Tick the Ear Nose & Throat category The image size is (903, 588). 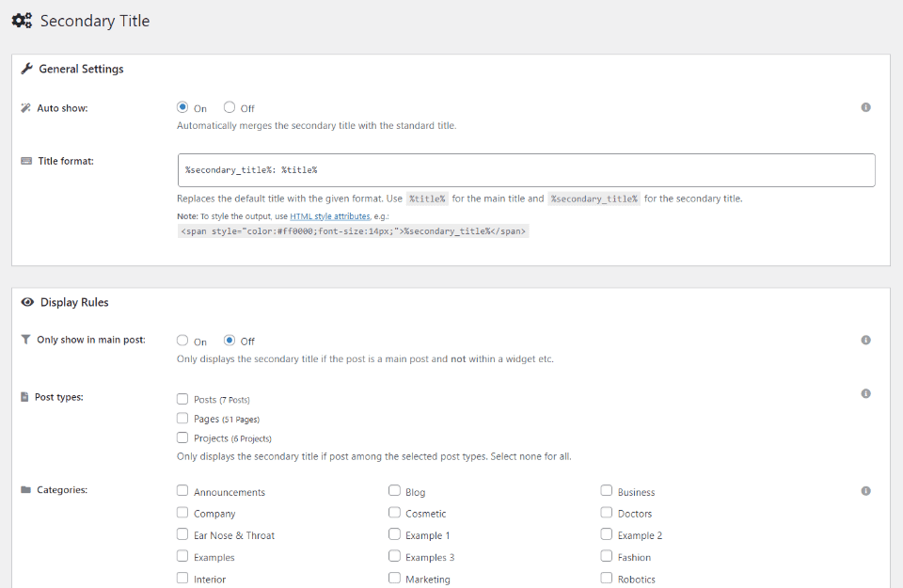click(x=182, y=534)
